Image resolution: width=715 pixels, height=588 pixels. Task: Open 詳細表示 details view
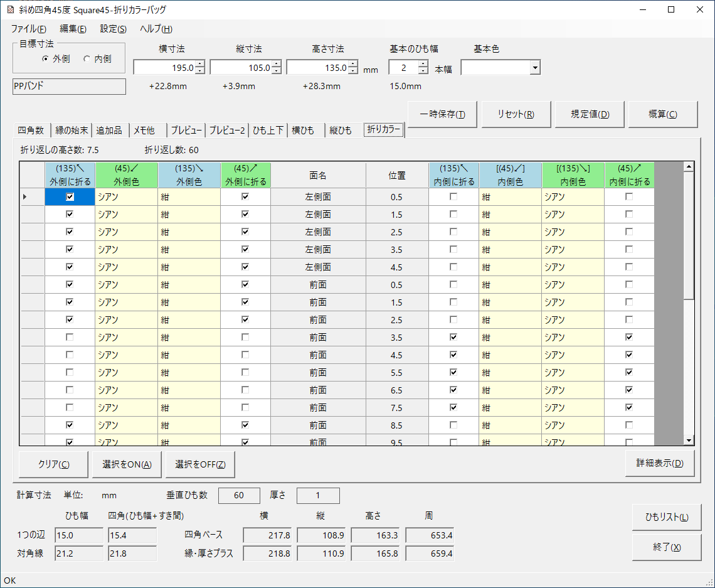(660, 463)
